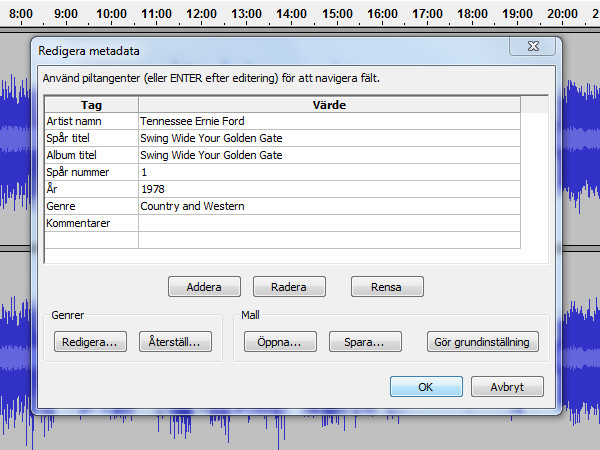Reset genres with Återställ button
Screen dimensions: 600x450
[x=175, y=341]
